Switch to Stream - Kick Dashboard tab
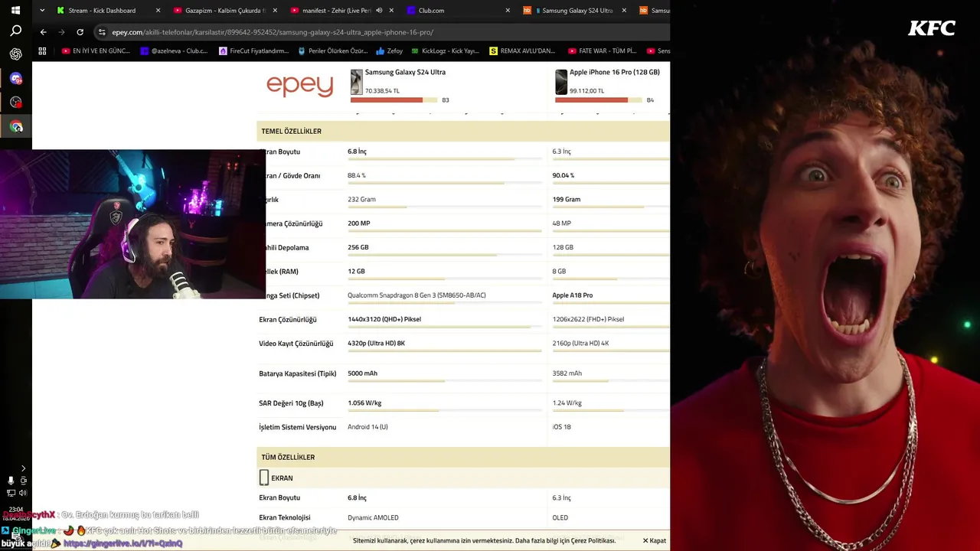The width and height of the screenshot is (980, 551). pyautogui.click(x=107, y=11)
